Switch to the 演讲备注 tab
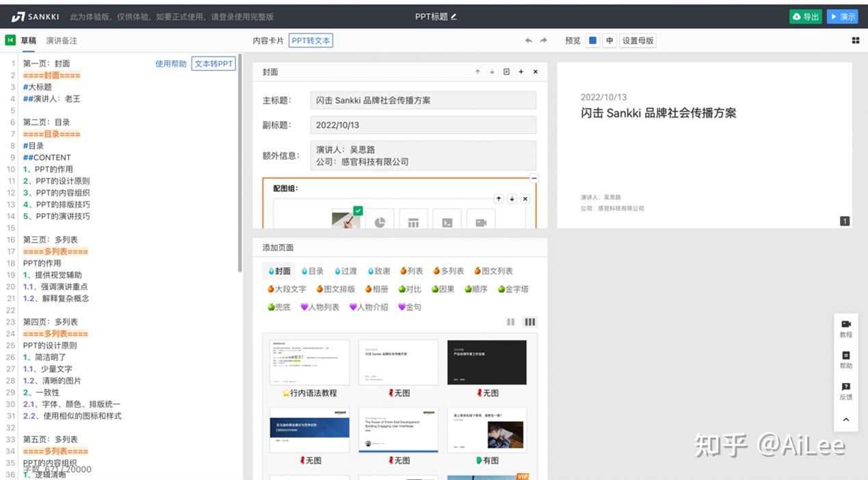The image size is (868, 480). pyautogui.click(x=62, y=40)
